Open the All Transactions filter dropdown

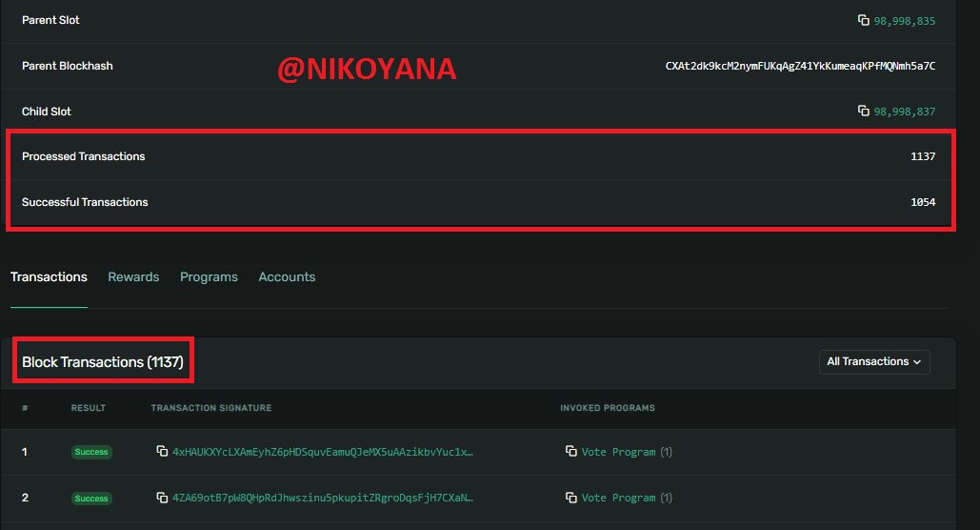coord(874,361)
